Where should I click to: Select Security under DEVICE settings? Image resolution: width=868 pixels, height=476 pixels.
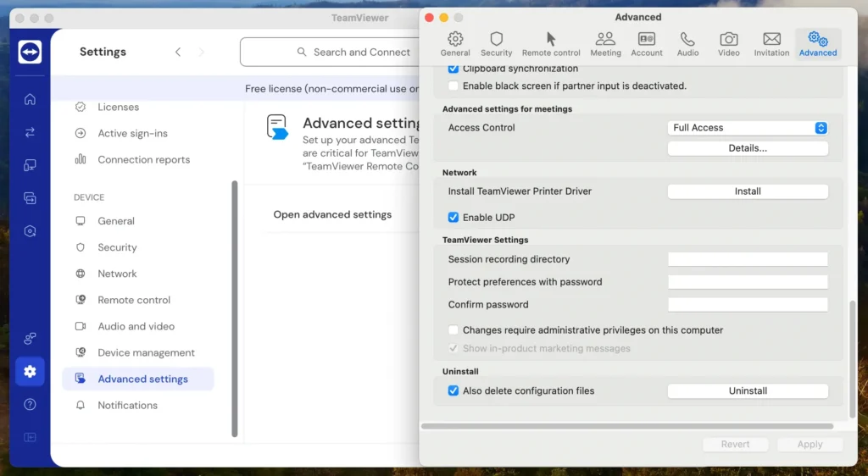pos(117,247)
